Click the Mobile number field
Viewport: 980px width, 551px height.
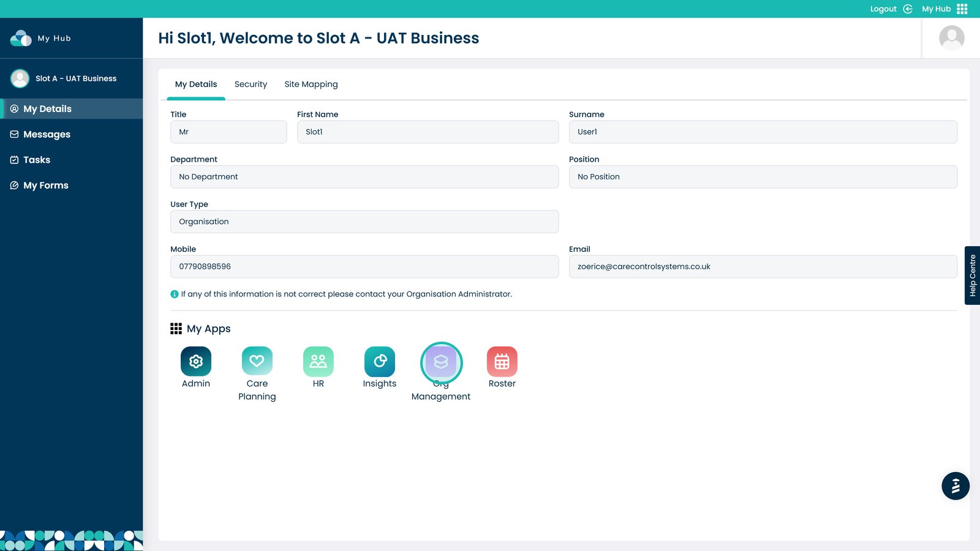click(364, 267)
